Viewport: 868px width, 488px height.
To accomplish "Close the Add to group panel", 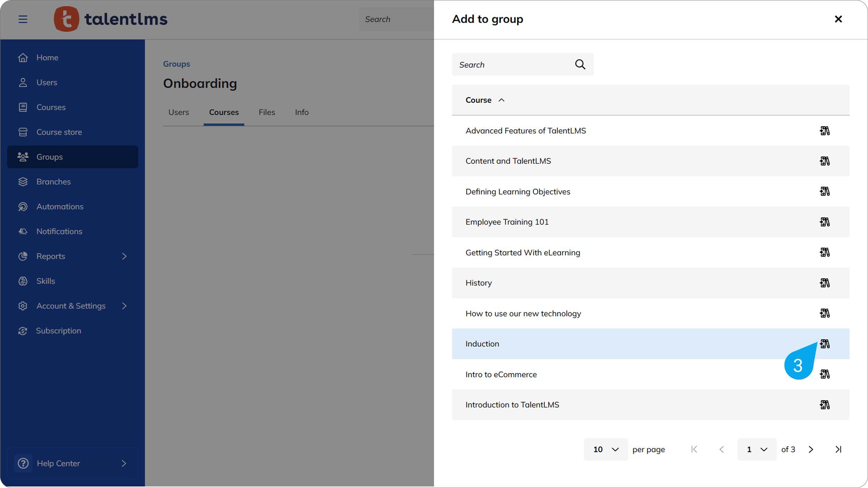I will coord(838,19).
